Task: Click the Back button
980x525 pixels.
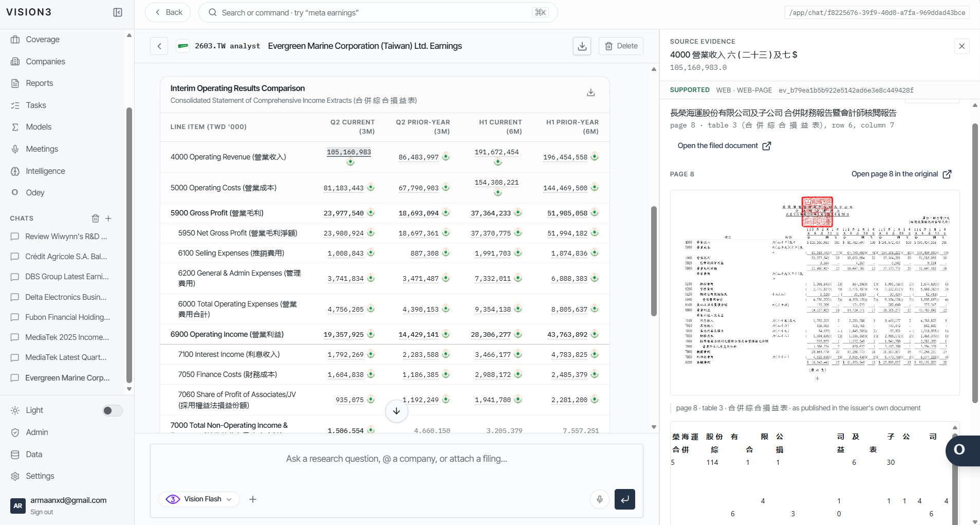Action: (168, 12)
